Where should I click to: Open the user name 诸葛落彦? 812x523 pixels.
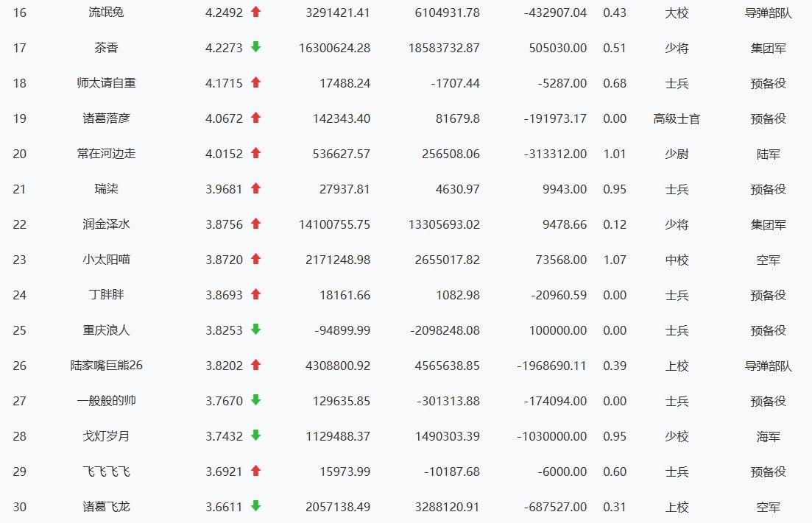106,118
